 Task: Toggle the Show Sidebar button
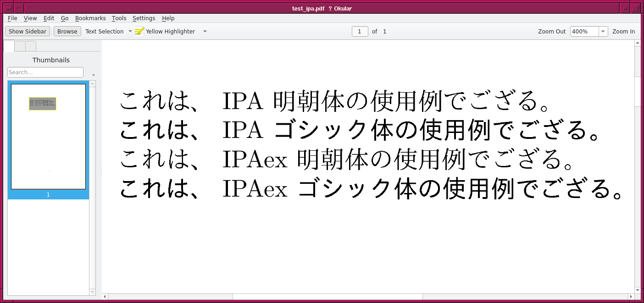(28, 31)
